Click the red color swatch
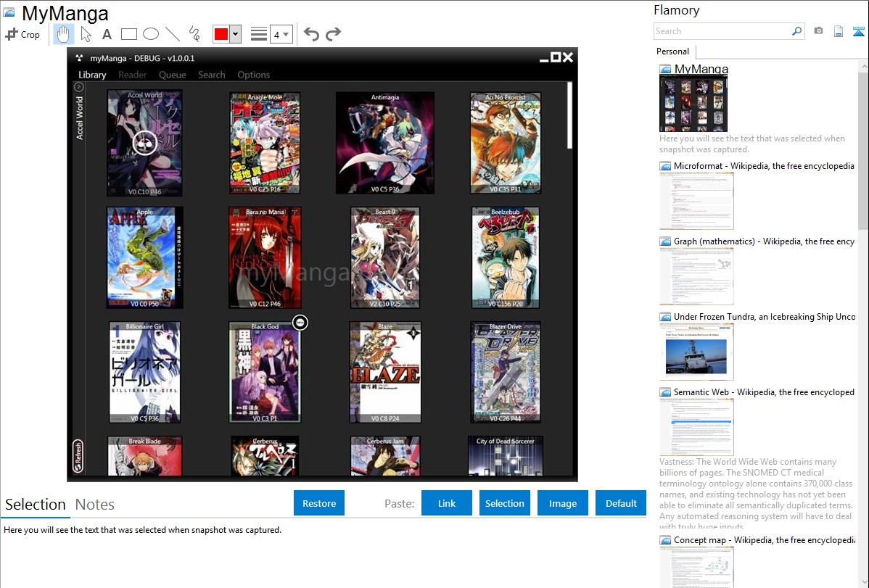 (221, 34)
